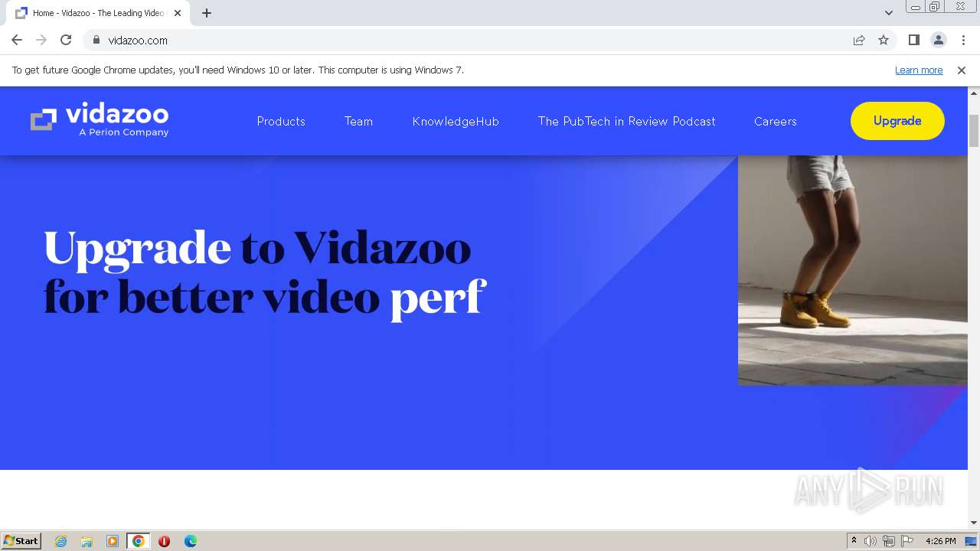
Task: Click the page vertical scrollbar thumb
Action: (x=974, y=130)
